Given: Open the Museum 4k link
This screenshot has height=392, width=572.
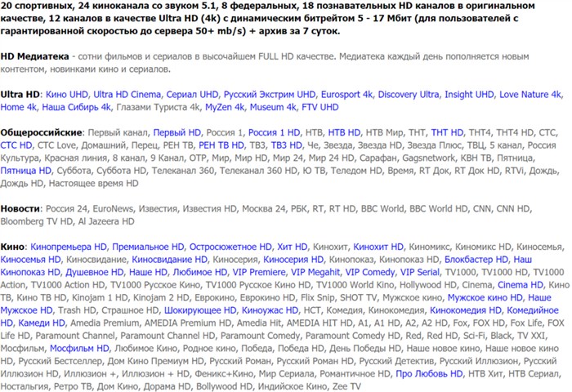Looking at the screenshot, I should (273, 107).
